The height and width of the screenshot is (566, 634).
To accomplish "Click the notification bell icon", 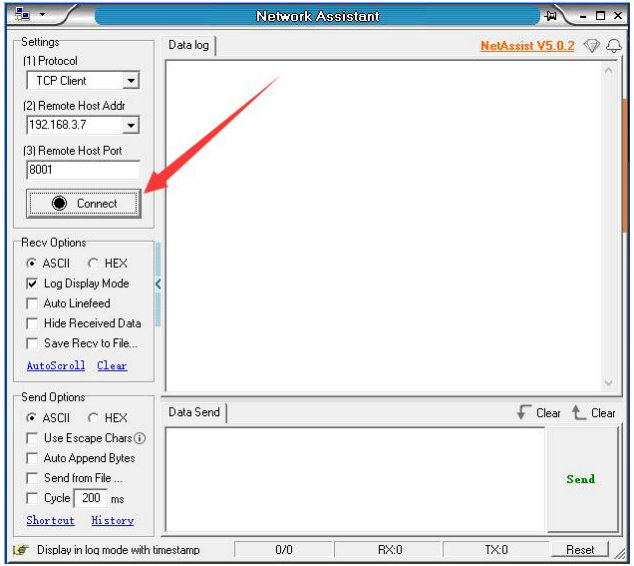I will [613, 46].
